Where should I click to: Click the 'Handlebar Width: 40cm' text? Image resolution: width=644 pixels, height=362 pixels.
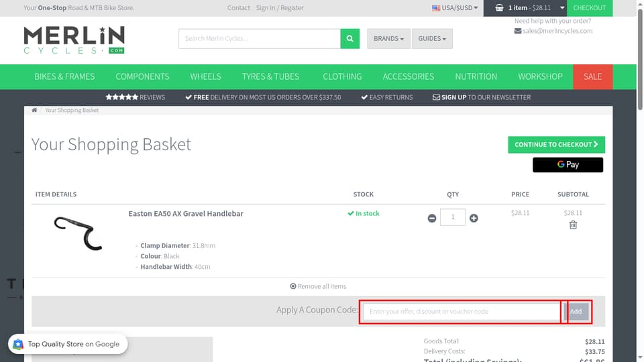175,267
